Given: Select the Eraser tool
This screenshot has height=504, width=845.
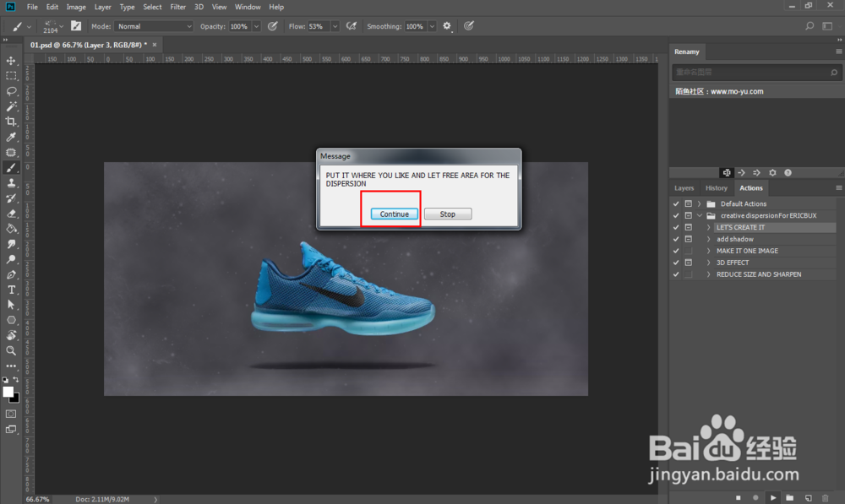Looking at the screenshot, I should point(11,214).
